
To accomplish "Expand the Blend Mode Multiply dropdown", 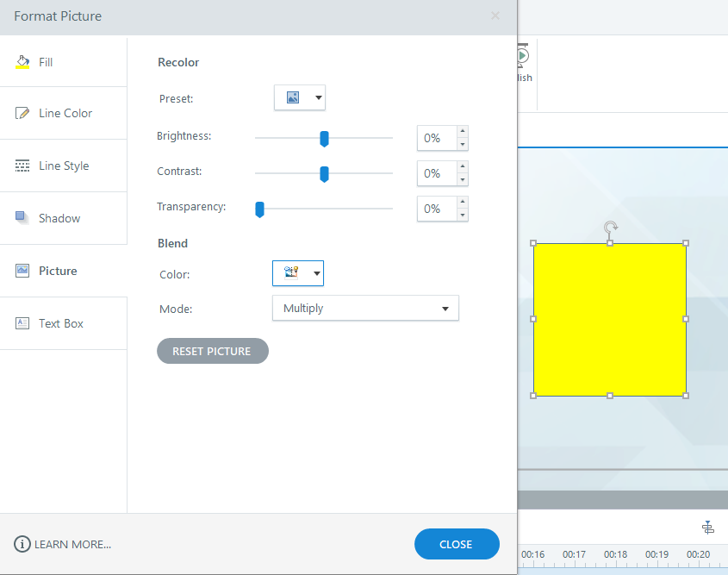I will pyautogui.click(x=365, y=308).
